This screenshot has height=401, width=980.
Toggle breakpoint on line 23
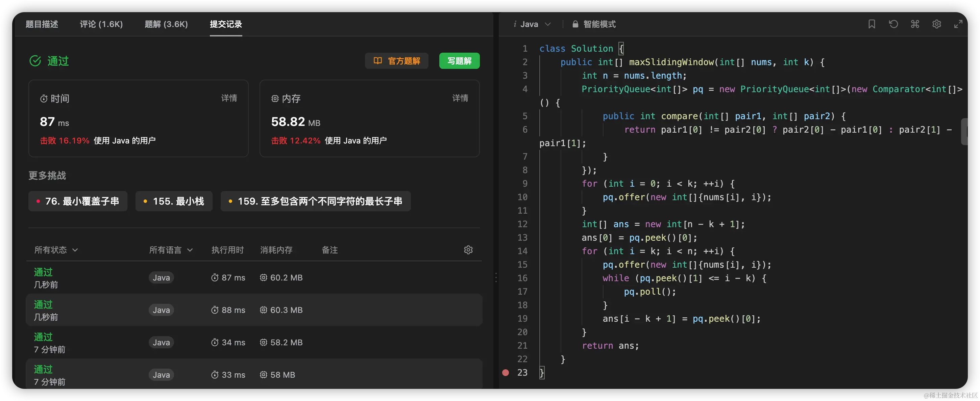pyautogui.click(x=506, y=373)
